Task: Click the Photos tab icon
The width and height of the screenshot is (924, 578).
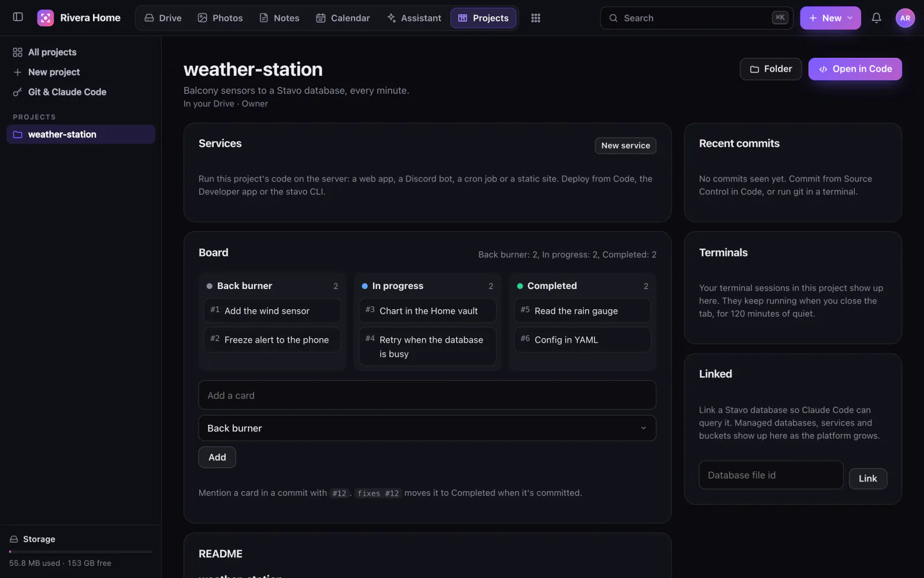Action: click(x=203, y=18)
